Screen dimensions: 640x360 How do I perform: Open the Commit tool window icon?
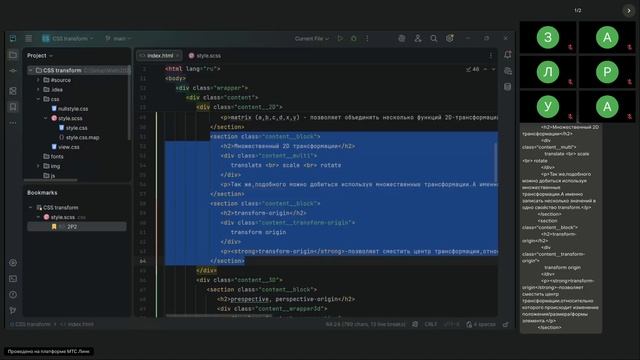[13, 71]
